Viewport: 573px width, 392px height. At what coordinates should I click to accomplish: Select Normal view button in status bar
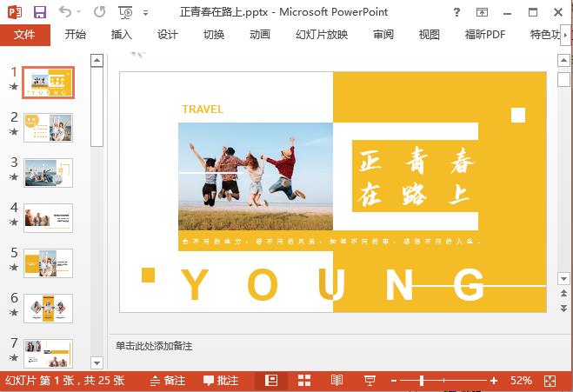271,381
